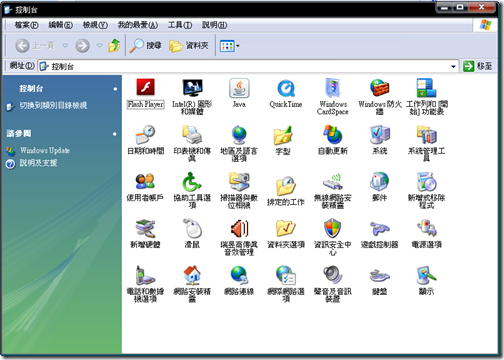The height and width of the screenshot is (360, 504).
Task: Open the 系統 system icon
Action: point(379,135)
